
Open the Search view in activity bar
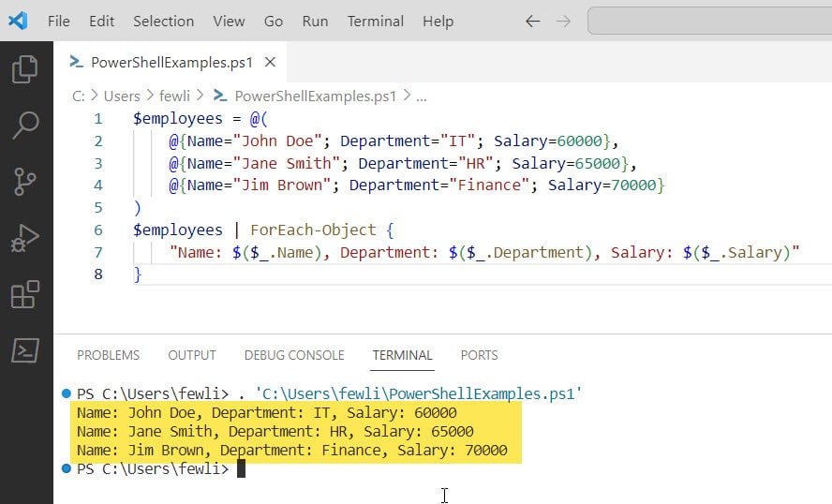pyautogui.click(x=25, y=126)
